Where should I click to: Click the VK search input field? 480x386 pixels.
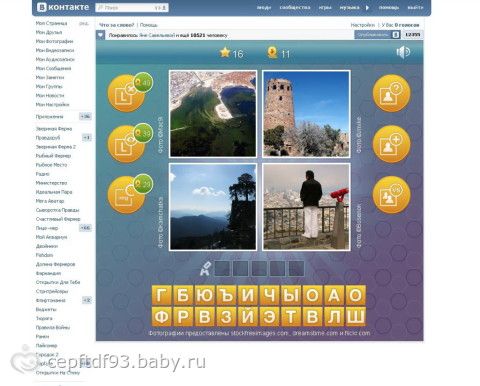[132, 7]
